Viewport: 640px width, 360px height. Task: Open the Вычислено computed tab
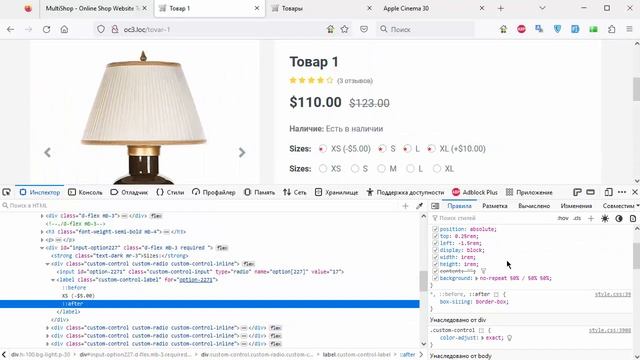click(534, 206)
